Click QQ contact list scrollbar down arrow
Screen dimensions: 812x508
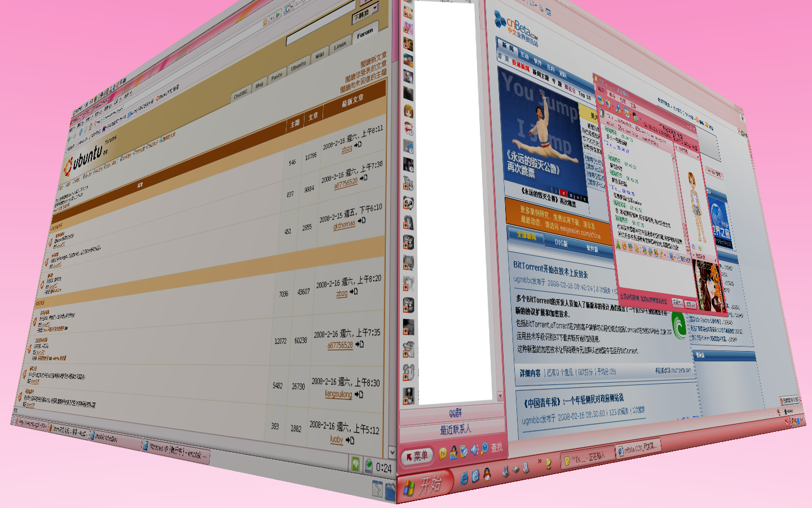pyautogui.click(x=500, y=396)
